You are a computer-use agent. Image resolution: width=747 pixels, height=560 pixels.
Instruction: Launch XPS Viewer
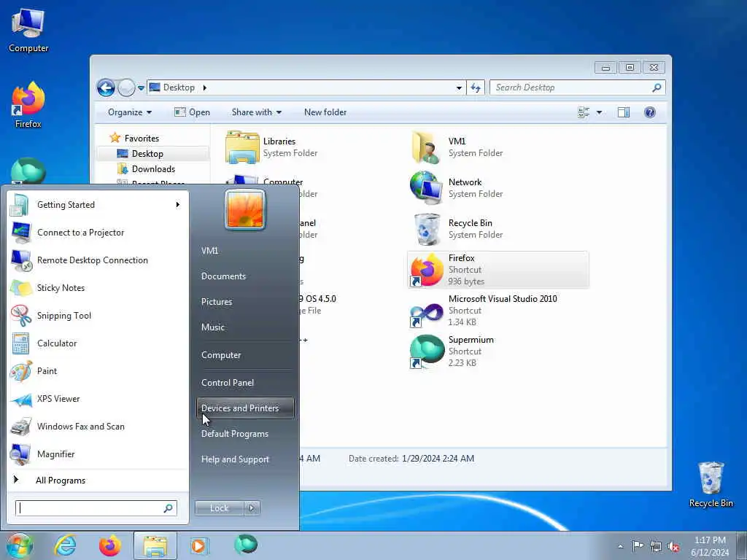(98, 399)
